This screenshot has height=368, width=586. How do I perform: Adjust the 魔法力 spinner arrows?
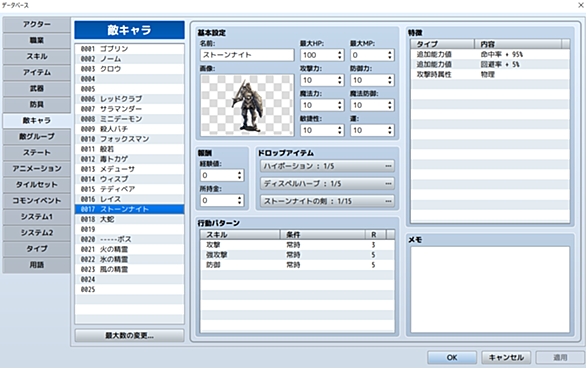pyautogui.click(x=339, y=105)
